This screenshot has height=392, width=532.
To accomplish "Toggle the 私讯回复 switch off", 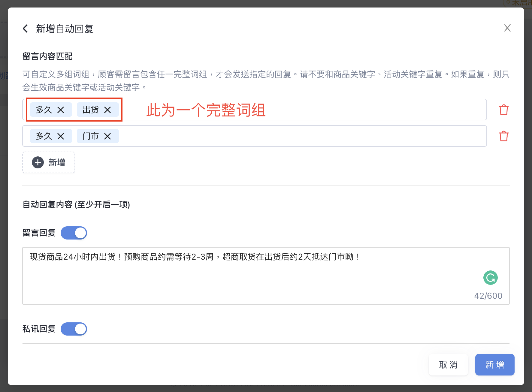I will click(74, 329).
